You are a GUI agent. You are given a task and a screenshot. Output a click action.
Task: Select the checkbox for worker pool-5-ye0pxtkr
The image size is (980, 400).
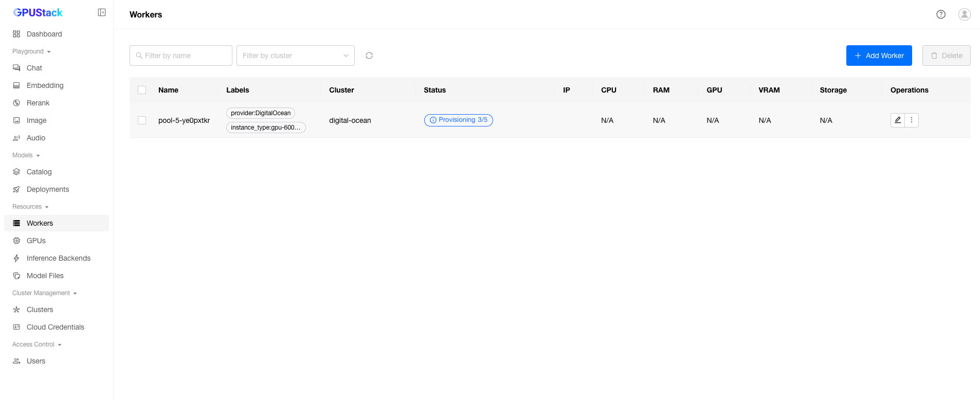(x=142, y=120)
